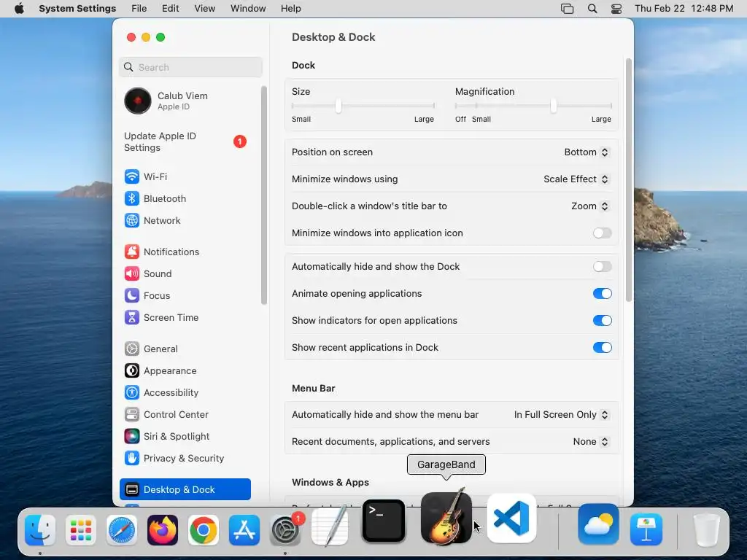Screen dimensions: 747x560
Task: Open Spotlight search in menu bar
Action: [592, 8]
